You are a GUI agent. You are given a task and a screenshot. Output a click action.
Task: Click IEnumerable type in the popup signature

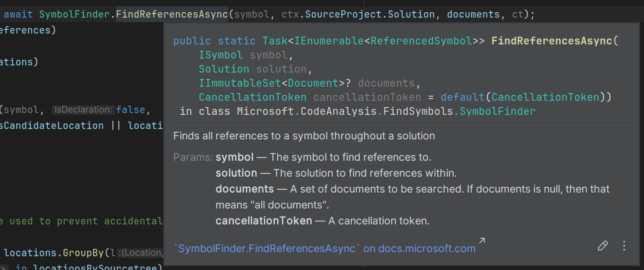pos(329,41)
